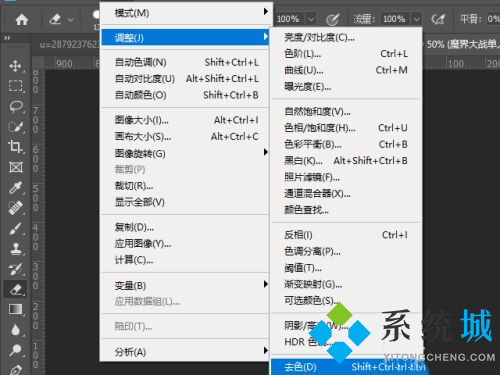Choose 自动颜色(O)

(186, 95)
